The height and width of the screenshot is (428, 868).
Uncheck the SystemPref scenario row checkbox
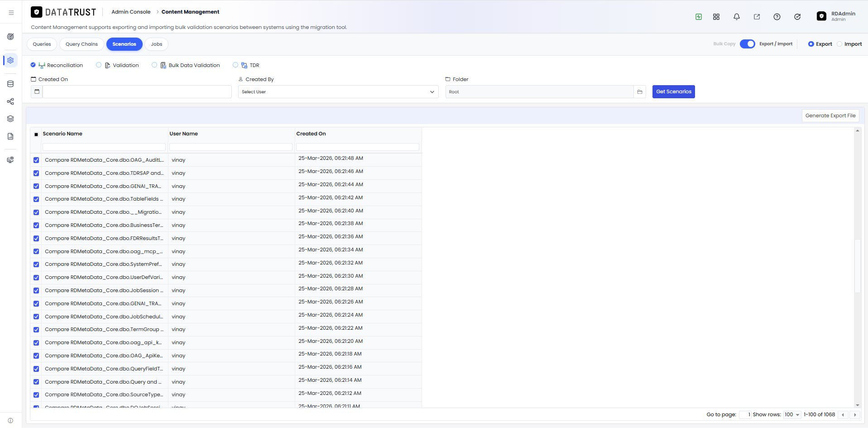click(x=36, y=264)
